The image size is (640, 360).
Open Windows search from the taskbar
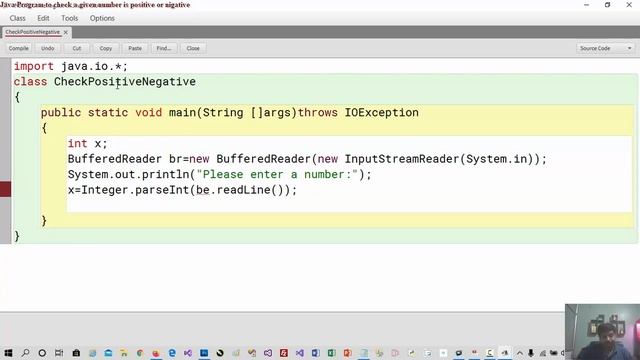[x=25, y=353]
